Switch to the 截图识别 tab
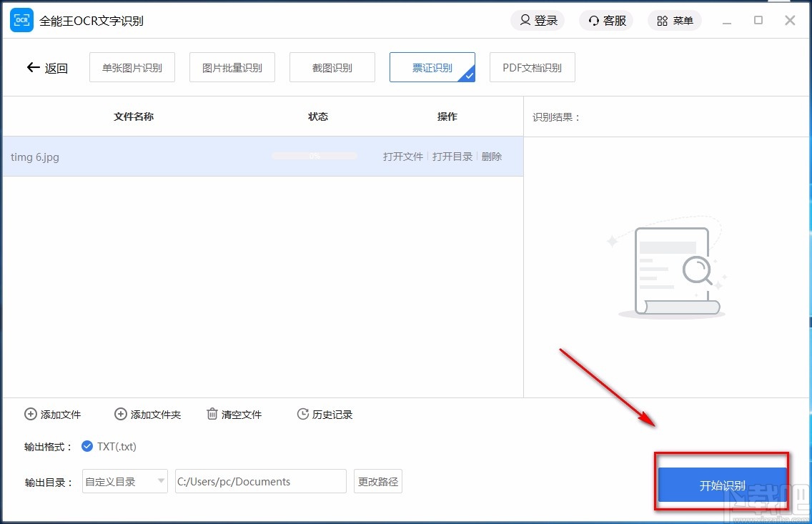The width and height of the screenshot is (812, 524). 332,66
